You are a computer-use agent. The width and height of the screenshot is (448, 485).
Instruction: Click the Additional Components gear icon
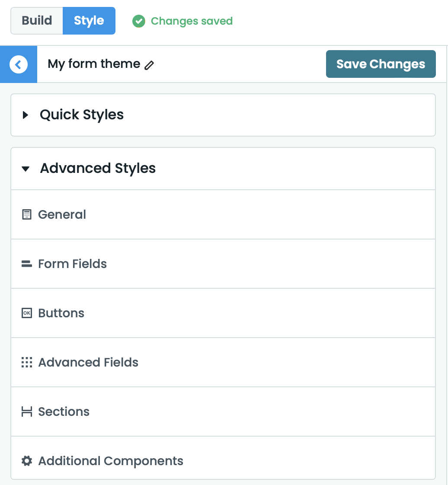coord(26,461)
